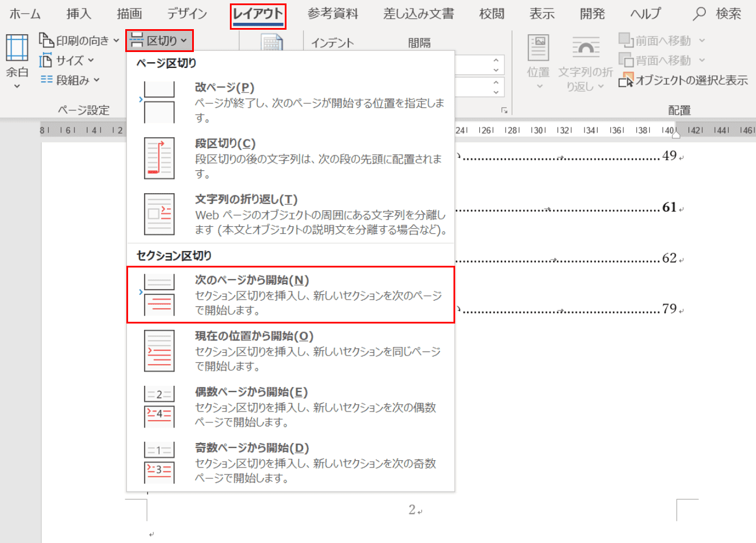756x543 pixels.
Task: Click the 間隔 label in ribbon
Action: 420,43
